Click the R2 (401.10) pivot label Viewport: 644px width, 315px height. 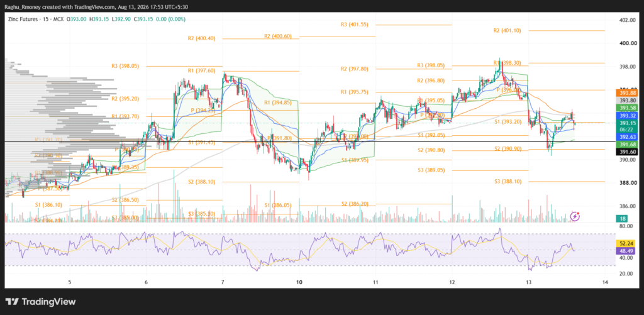click(x=508, y=30)
